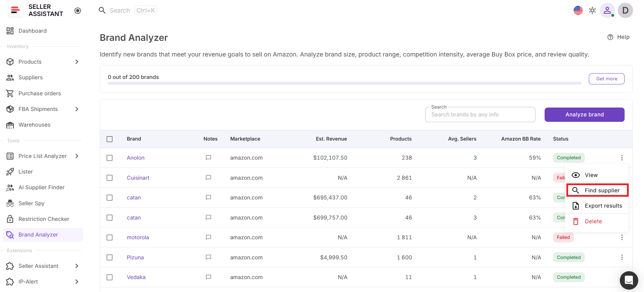The height and width of the screenshot is (292, 644).
Task: Click the Analyze brand button
Action: coord(584,115)
